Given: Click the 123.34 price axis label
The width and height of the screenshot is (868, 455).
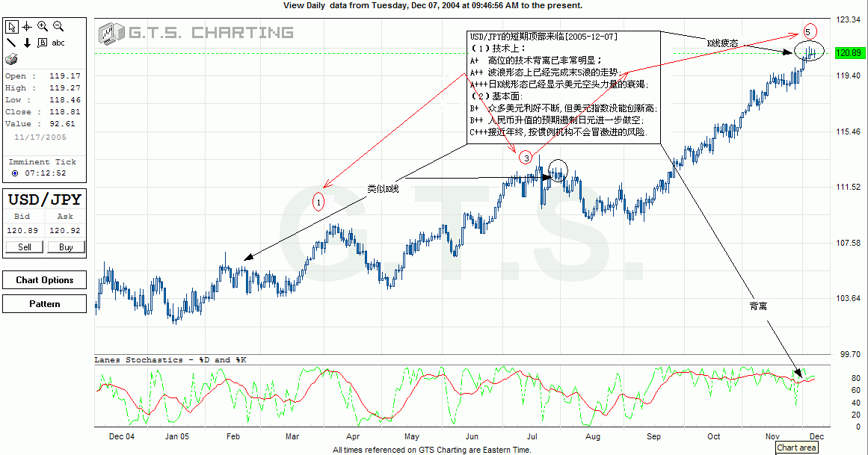Looking at the screenshot, I should 848,19.
